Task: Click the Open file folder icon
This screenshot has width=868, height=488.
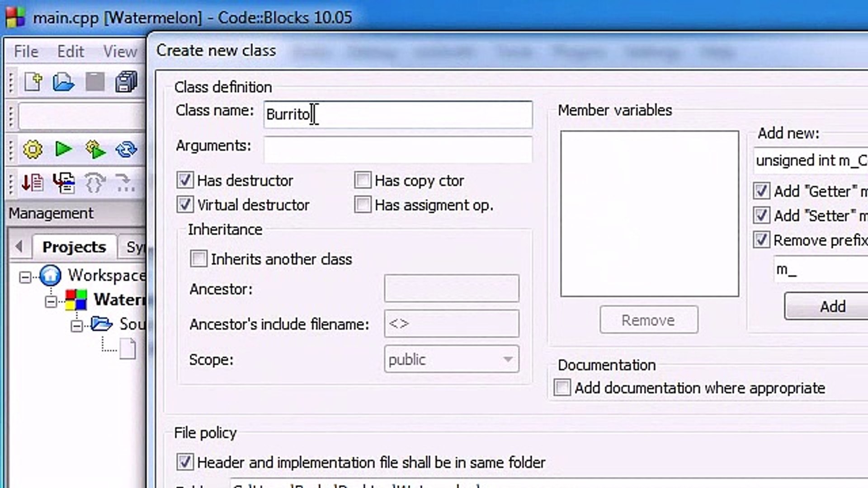Action: click(x=63, y=82)
